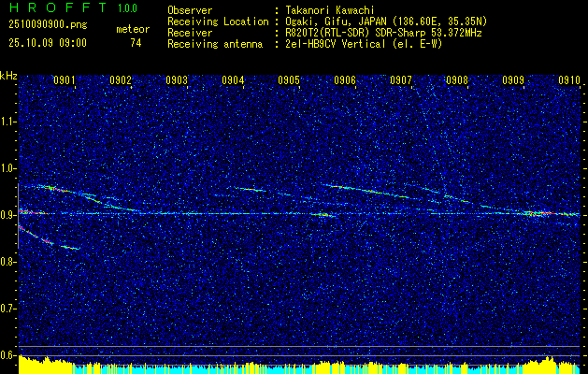This screenshot has height=374, width=588.
Task: Click the HROFFT program title
Action: (x=58, y=7)
